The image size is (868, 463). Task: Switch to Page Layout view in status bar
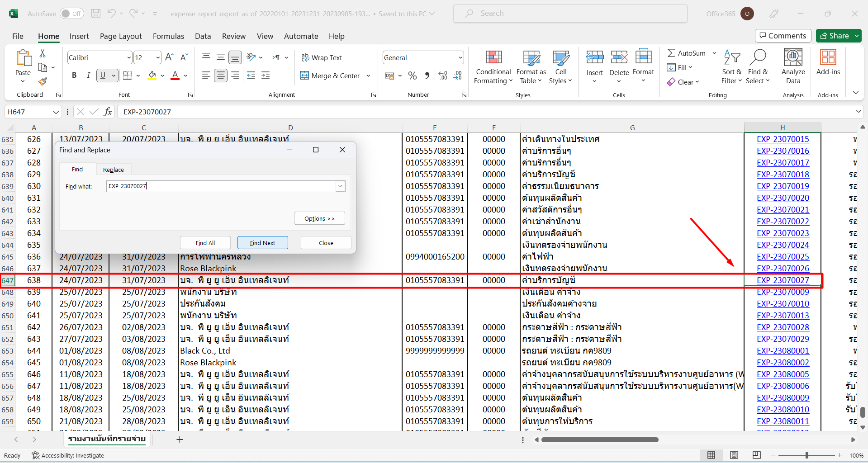click(x=734, y=455)
